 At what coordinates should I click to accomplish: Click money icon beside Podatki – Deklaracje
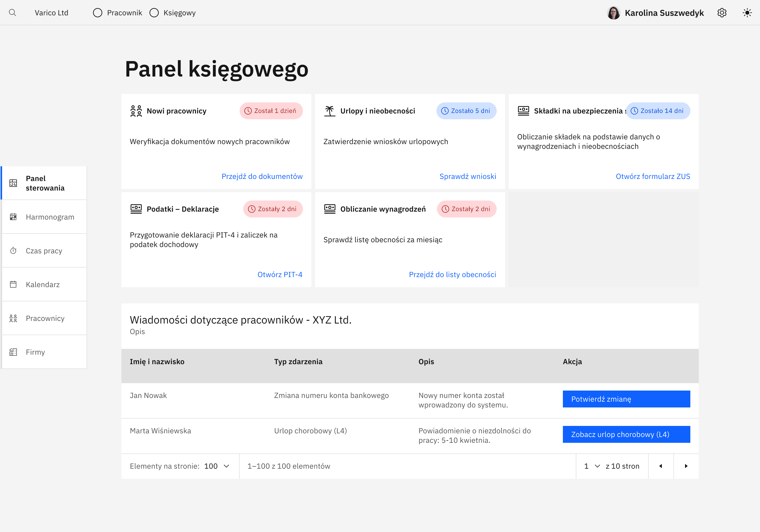[136, 209]
